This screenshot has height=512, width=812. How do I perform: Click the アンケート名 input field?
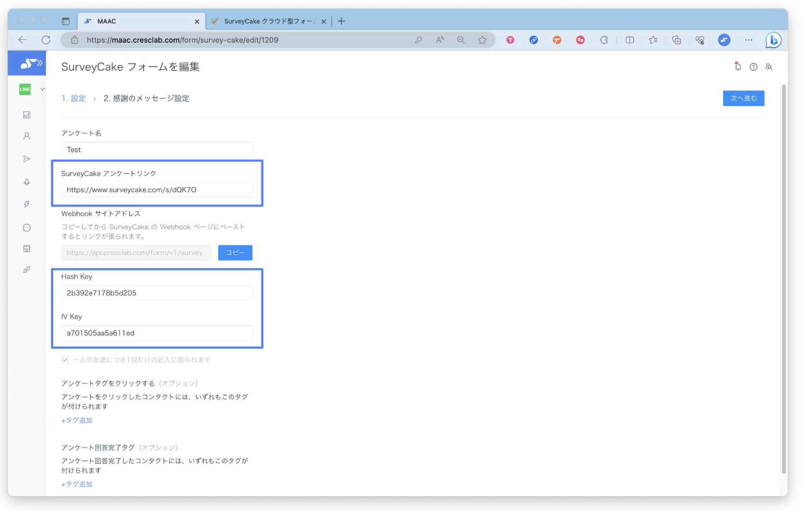(x=157, y=150)
